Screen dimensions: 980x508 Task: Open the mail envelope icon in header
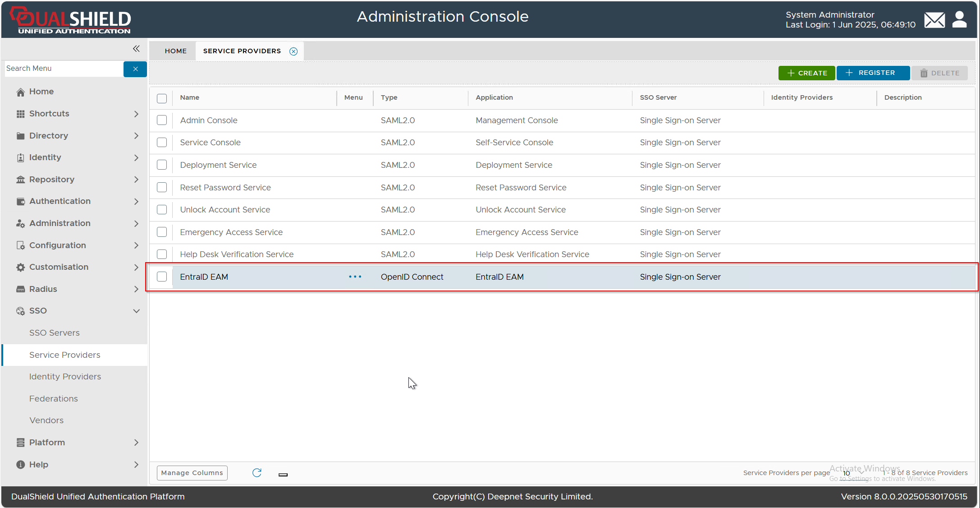[934, 20]
